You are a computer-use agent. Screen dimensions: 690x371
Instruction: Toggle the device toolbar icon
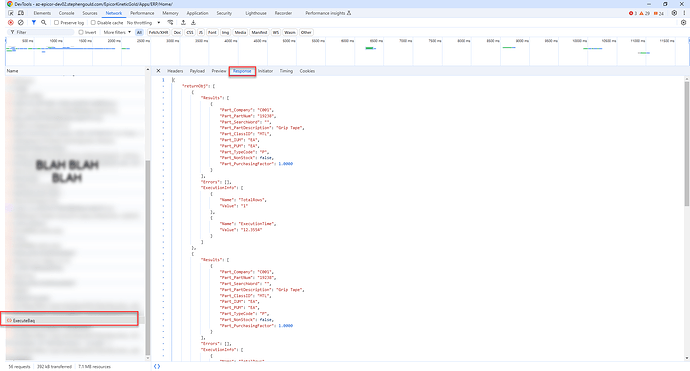(21, 13)
